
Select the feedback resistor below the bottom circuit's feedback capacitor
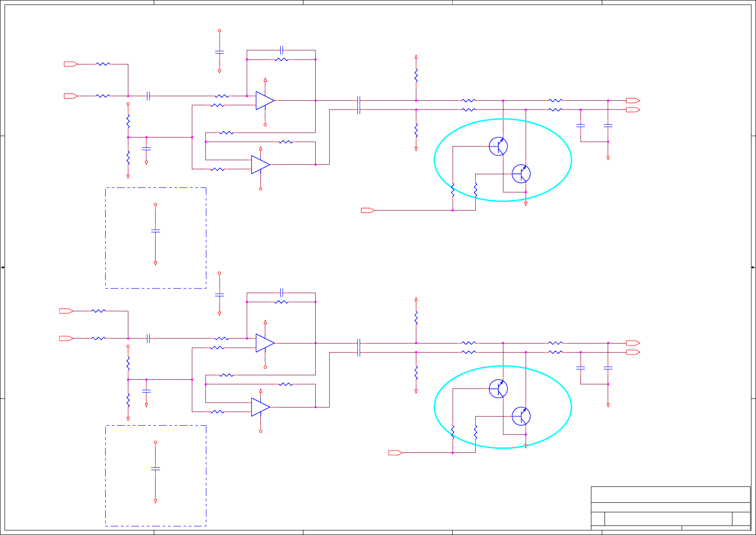click(282, 302)
